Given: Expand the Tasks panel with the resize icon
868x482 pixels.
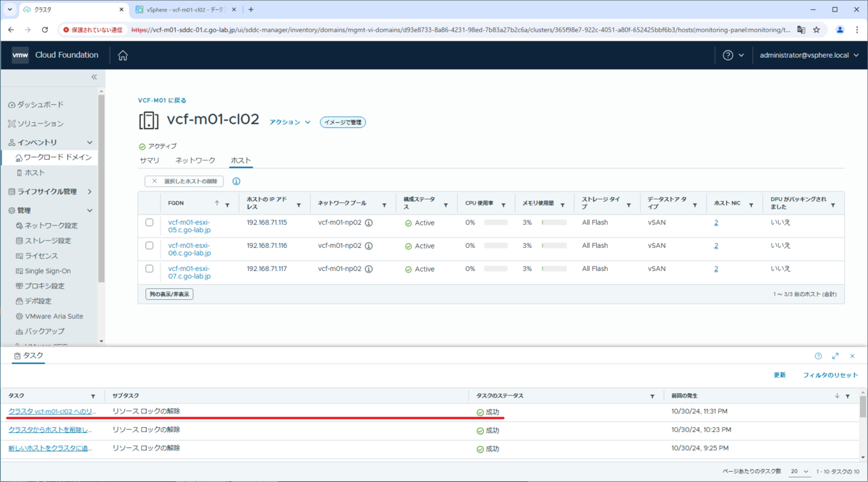Looking at the screenshot, I should pyautogui.click(x=835, y=356).
